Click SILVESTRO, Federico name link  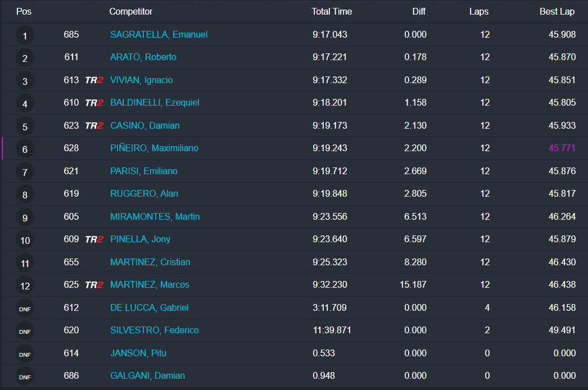point(154,330)
